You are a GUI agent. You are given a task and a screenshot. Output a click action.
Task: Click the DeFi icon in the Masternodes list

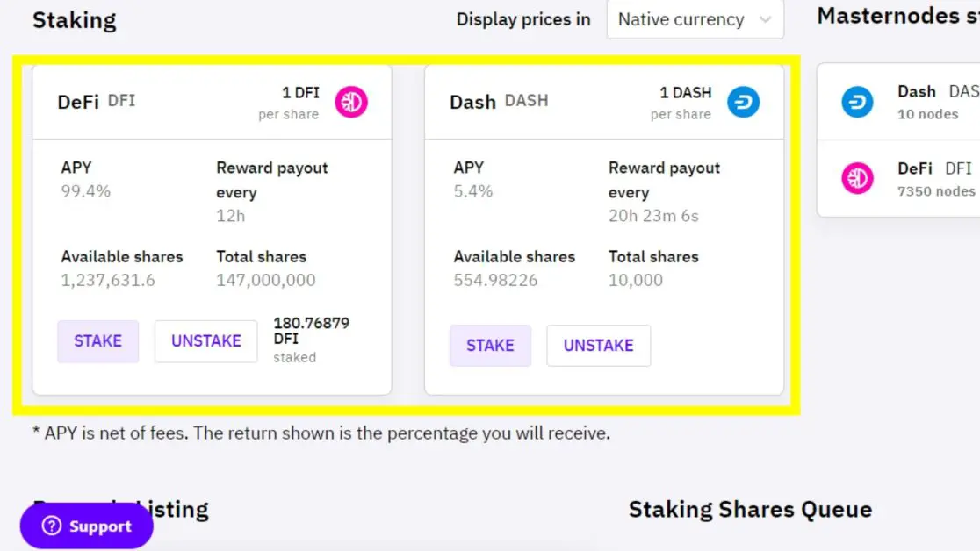(857, 179)
